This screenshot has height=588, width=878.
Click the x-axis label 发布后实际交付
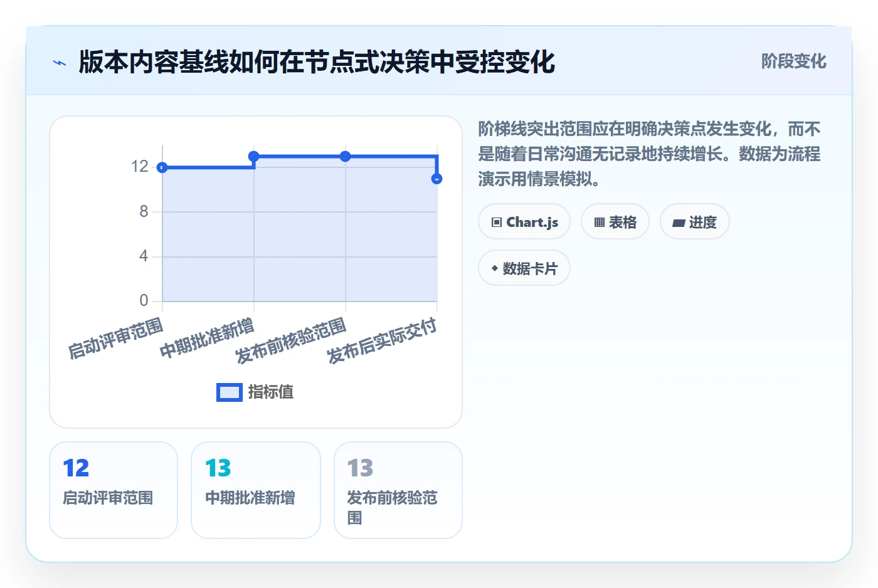point(383,340)
